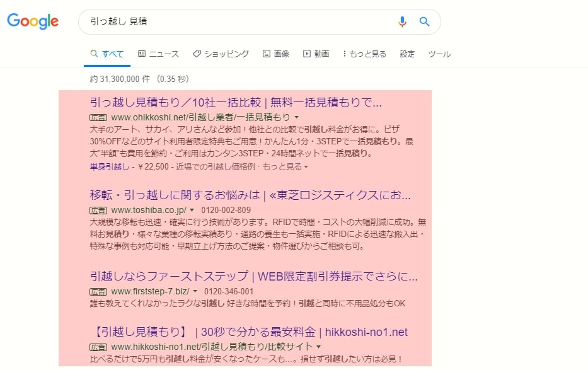Image resolution: width=588 pixels, height=370 pixels.
Task: Click the Google logo
Action: pos(33,21)
